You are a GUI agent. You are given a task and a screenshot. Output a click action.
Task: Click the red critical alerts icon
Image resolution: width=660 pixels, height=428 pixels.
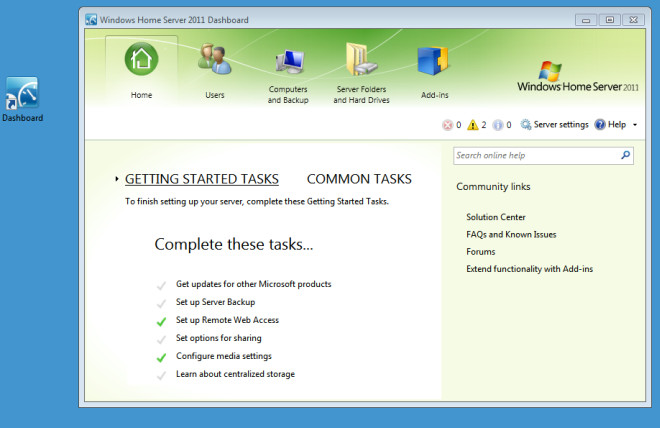447,125
